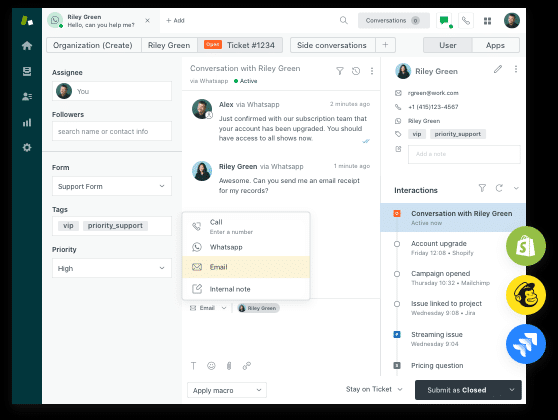Click + Add to open new tab

(x=175, y=21)
